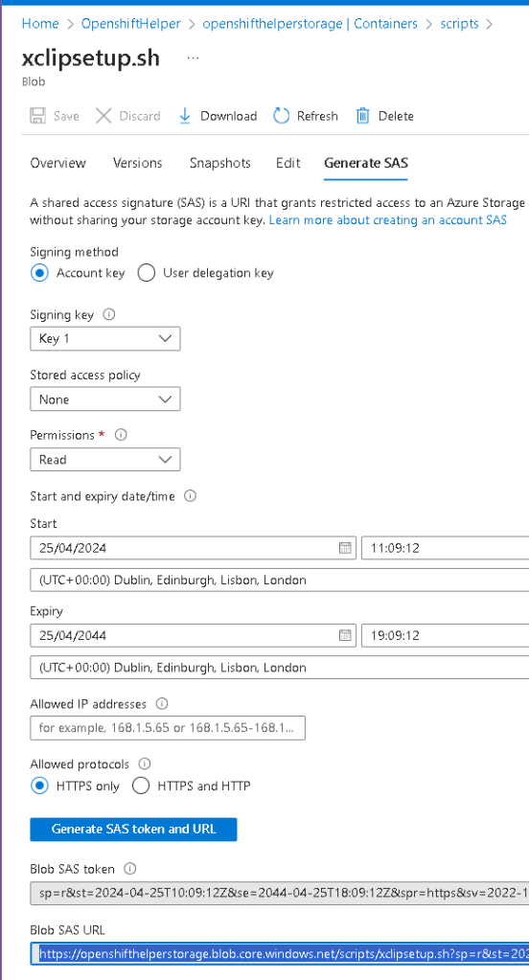529x980 pixels.
Task: Open the Permissions Read dropdown
Action: (x=105, y=460)
